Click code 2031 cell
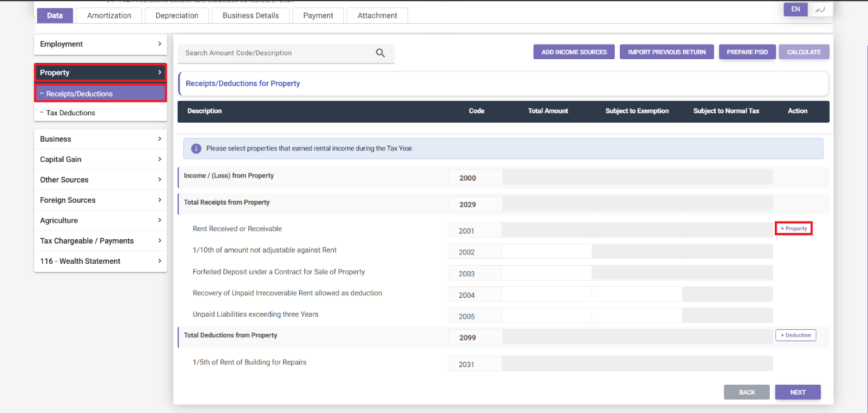This screenshot has height=413, width=868. [475, 364]
